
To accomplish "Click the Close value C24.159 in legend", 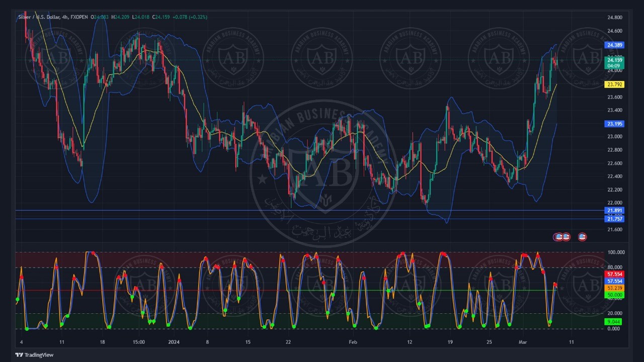I will coord(161,17).
